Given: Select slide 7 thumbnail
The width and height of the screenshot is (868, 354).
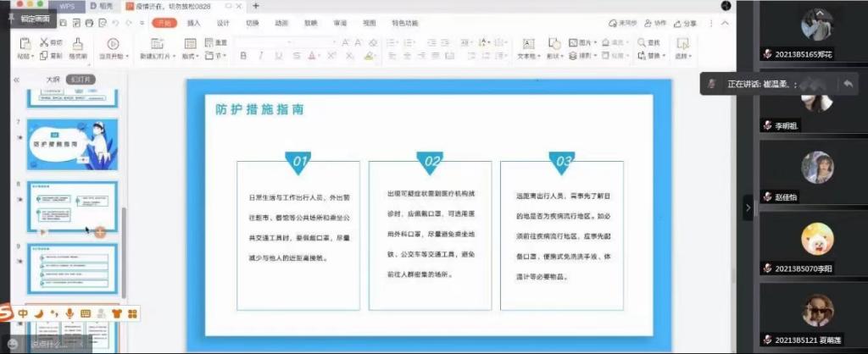Looking at the screenshot, I should [x=72, y=144].
